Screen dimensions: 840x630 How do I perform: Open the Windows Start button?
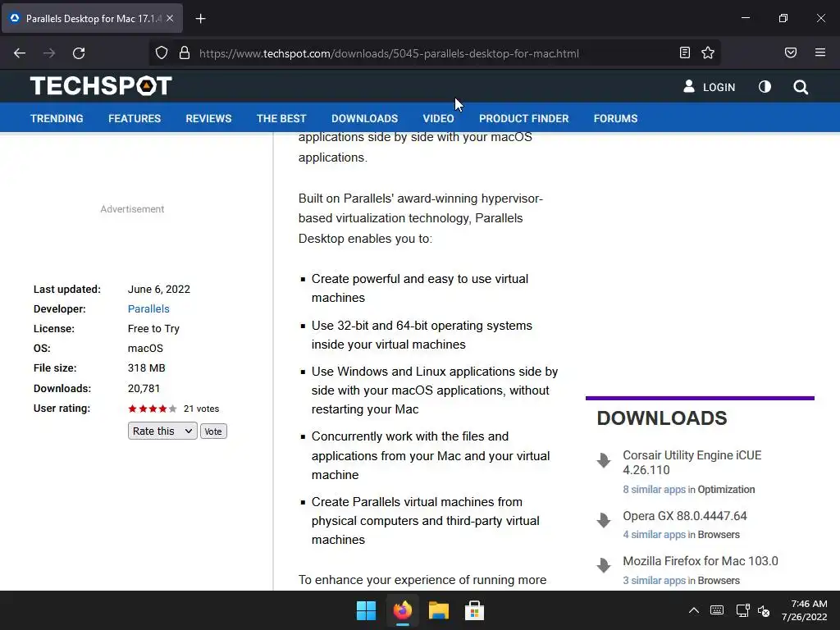[x=367, y=610]
